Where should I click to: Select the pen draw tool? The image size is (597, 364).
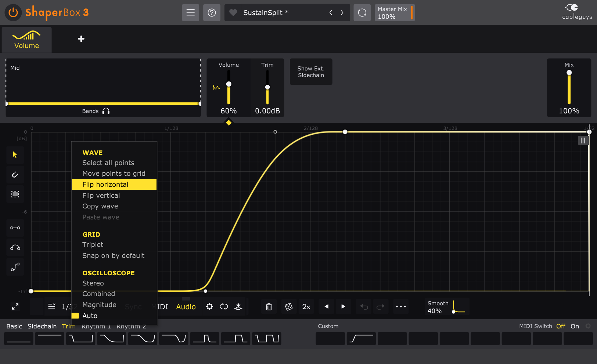point(15,175)
